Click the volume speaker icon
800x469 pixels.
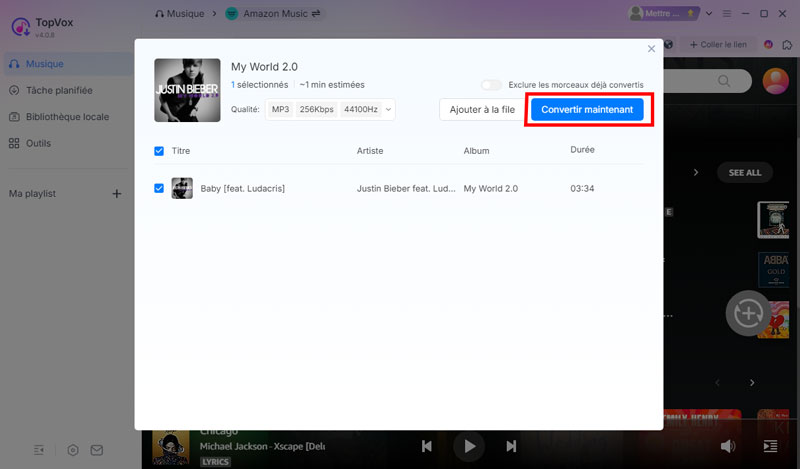[x=728, y=446]
